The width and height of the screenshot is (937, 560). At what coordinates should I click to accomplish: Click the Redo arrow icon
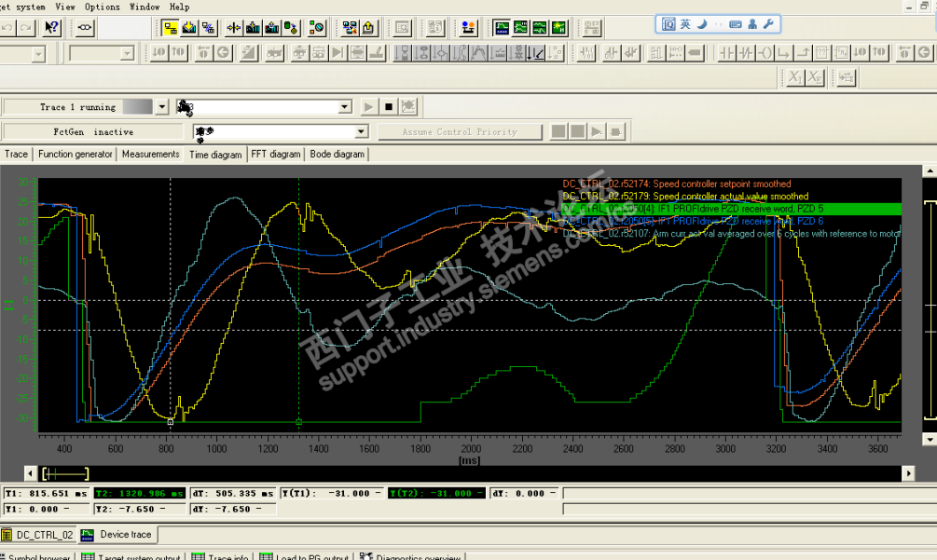click(x=26, y=27)
